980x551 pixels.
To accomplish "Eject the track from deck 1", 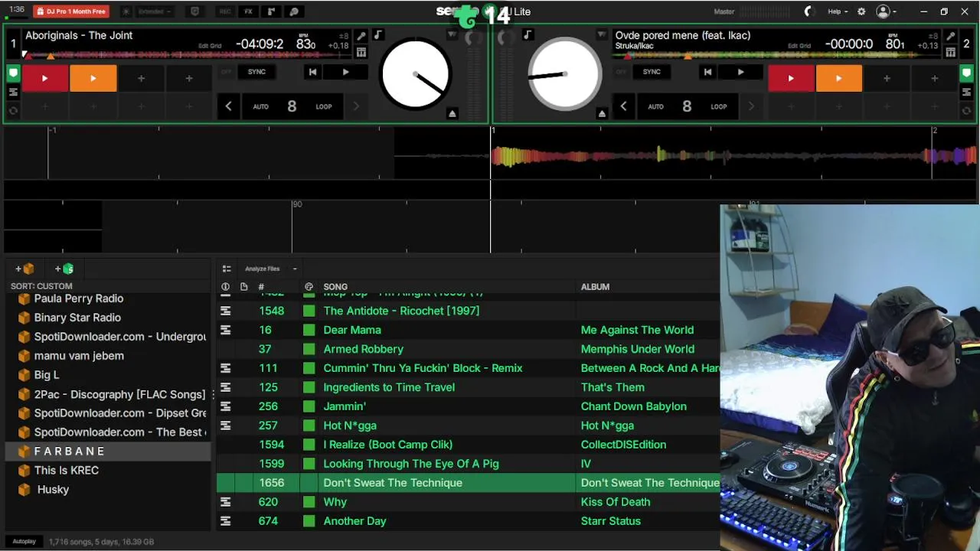I will (x=452, y=113).
